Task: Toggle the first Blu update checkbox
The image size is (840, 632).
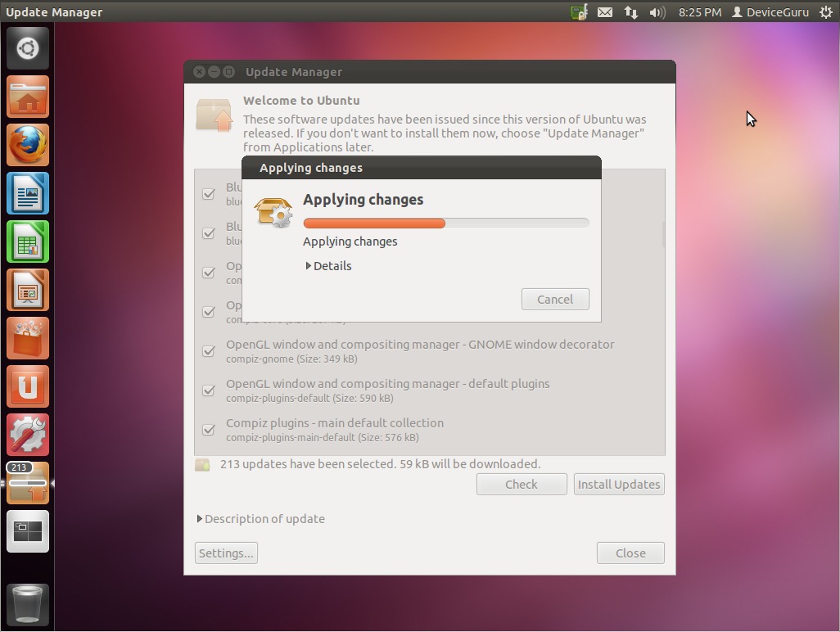Action: point(209,194)
